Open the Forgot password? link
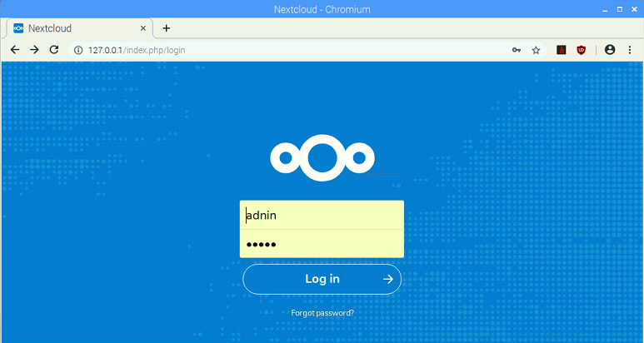 (322, 313)
